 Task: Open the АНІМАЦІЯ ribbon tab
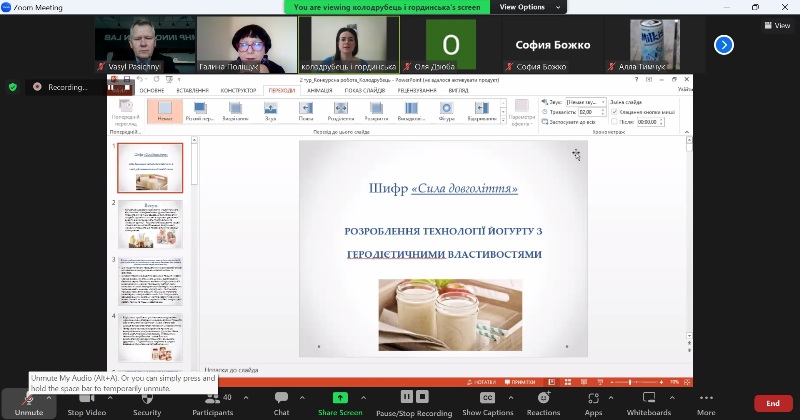tap(320, 90)
